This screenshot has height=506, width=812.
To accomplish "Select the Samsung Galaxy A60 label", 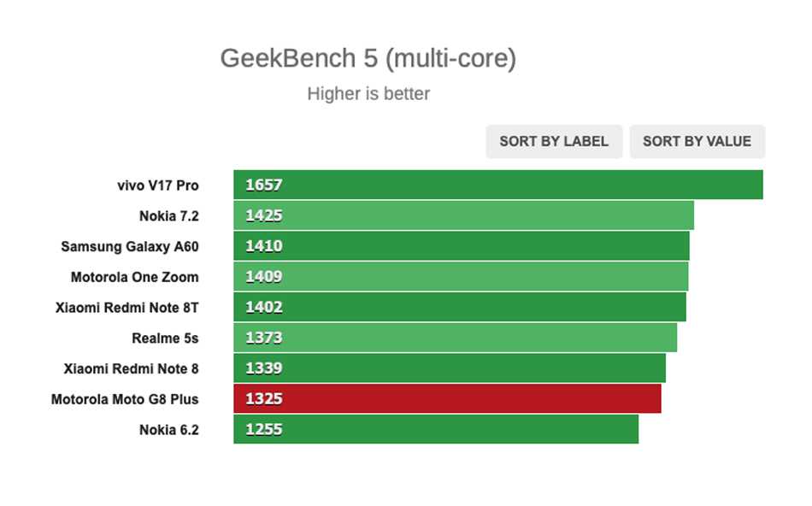I will 129,246.
